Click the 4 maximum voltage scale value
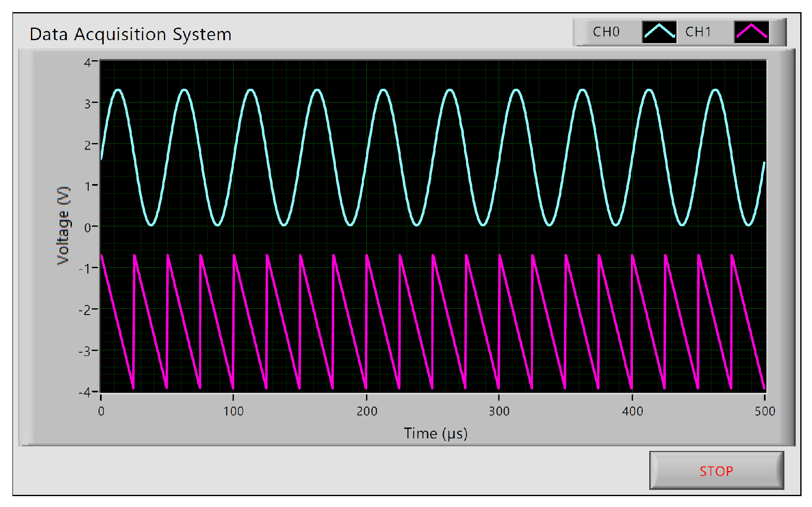The width and height of the screenshot is (812, 507). [x=87, y=63]
